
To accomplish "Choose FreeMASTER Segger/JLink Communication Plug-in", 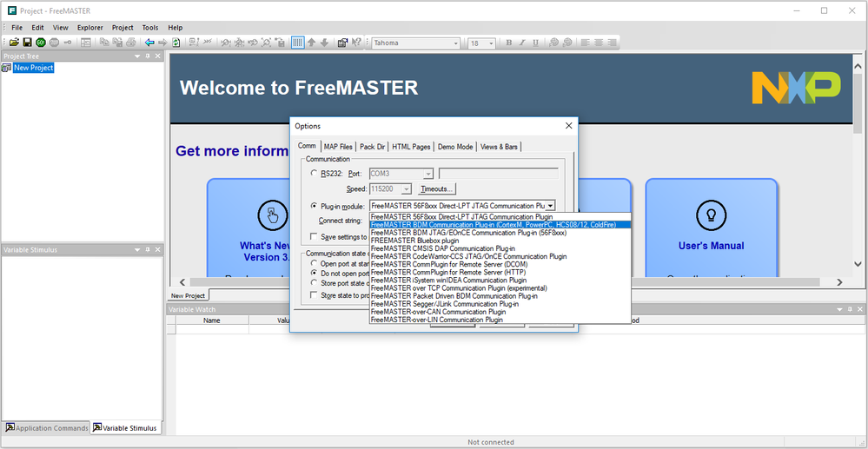I will (x=445, y=304).
